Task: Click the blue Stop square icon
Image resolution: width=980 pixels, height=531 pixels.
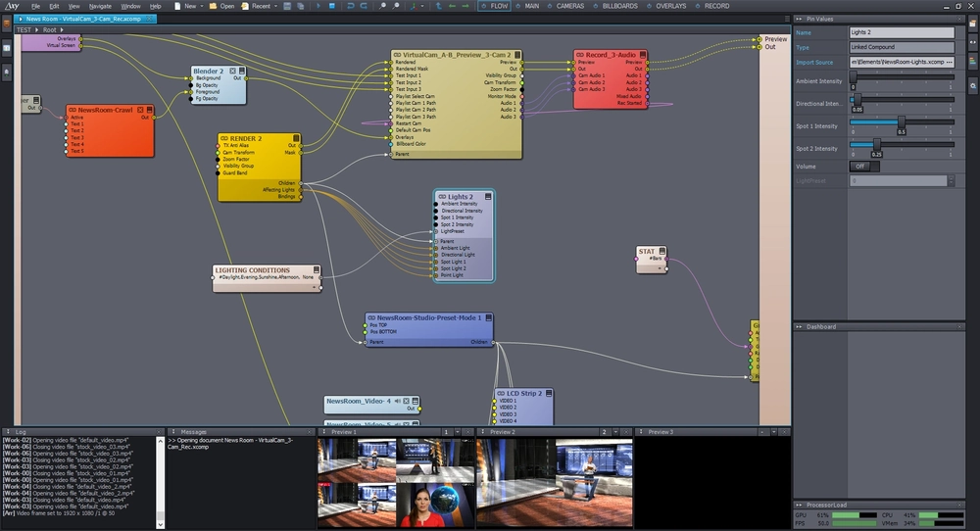Action: click(332, 6)
